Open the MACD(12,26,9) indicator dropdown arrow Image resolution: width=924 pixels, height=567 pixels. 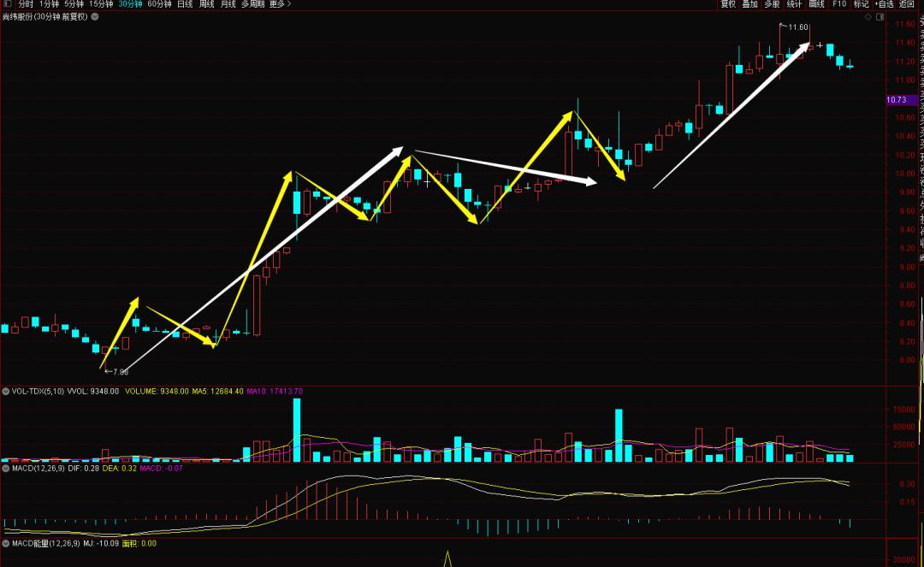pyautogui.click(x=7, y=469)
